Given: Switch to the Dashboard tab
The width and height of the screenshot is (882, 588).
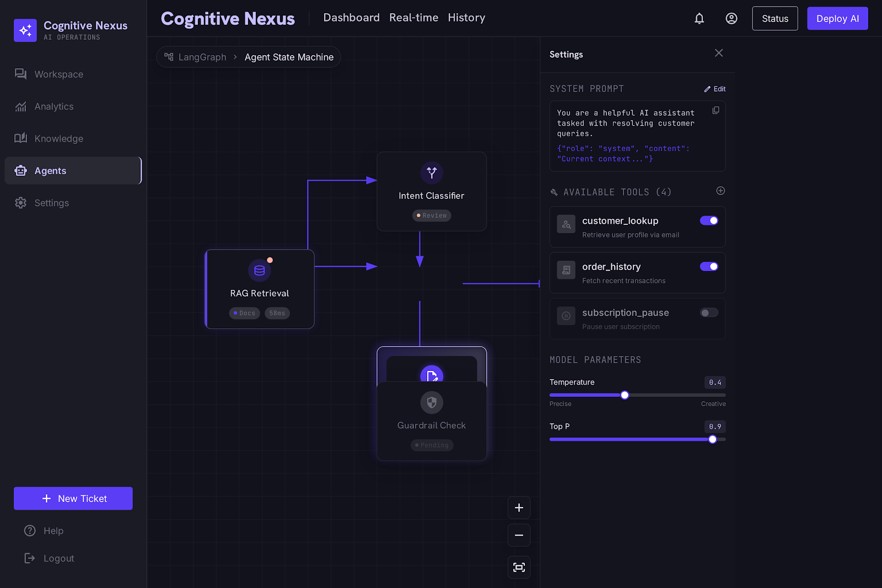Looking at the screenshot, I should pyautogui.click(x=351, y=18).
